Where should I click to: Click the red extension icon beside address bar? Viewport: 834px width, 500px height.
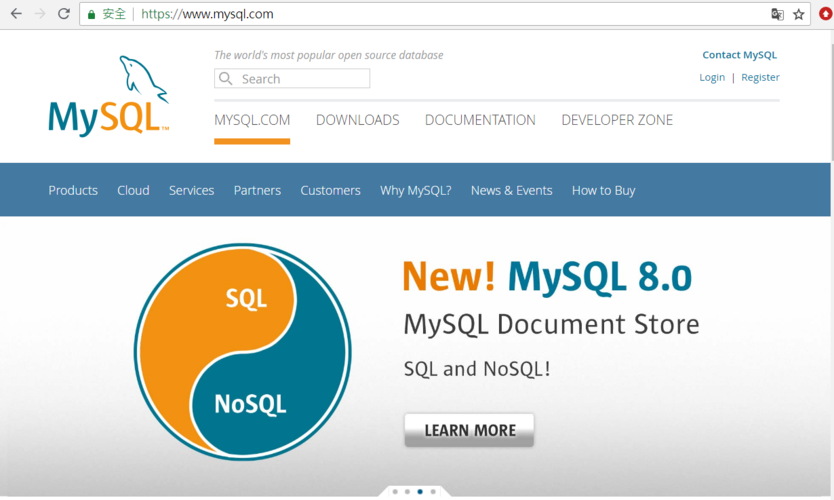(825, 14)
